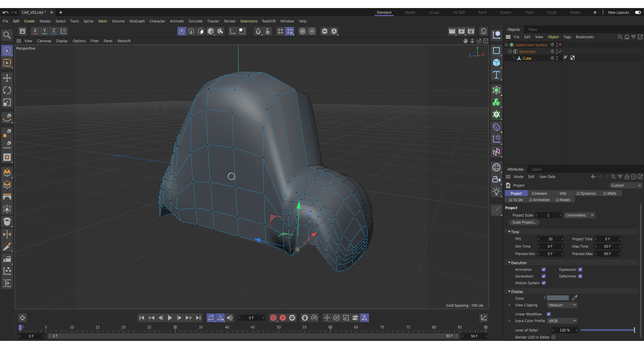The image size is (644, 362).
Task: Open the View Clipping Medium dropdown
Action: click(x=562, y=305)
